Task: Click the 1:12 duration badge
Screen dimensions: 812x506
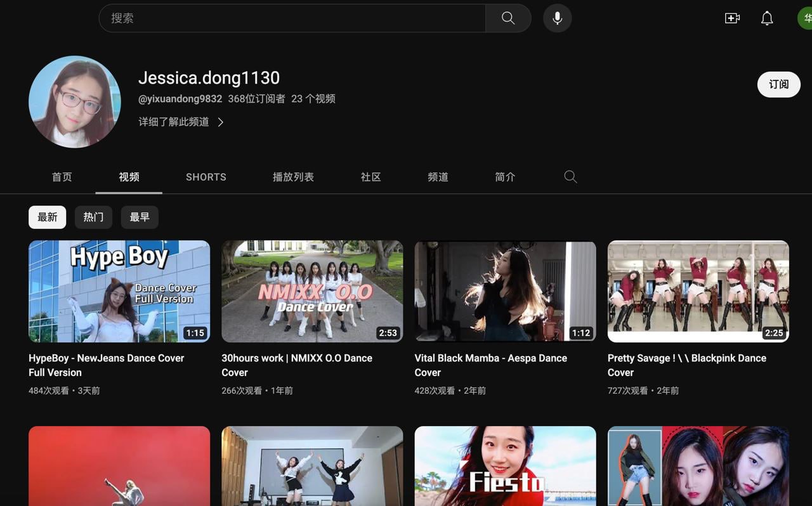Action: pos(581,333)
